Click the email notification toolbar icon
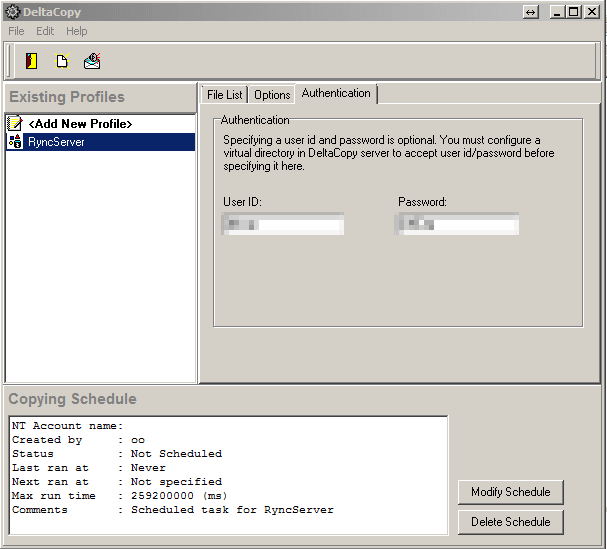 point(92,61)
